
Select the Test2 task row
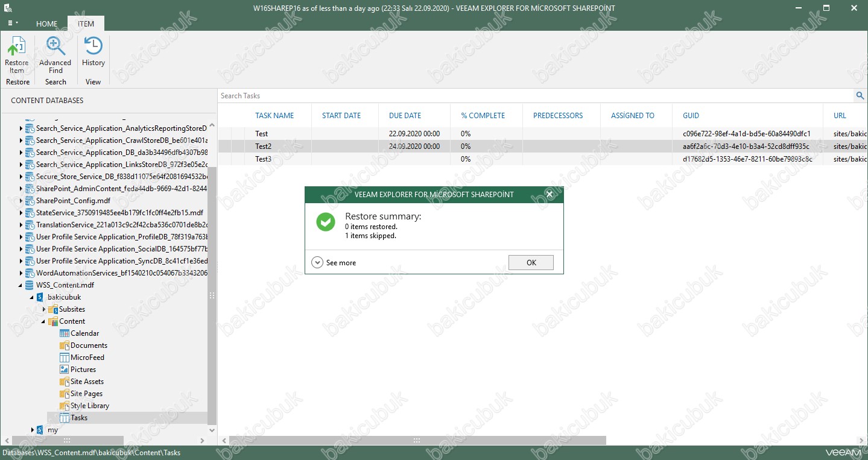tap(542, 147)
